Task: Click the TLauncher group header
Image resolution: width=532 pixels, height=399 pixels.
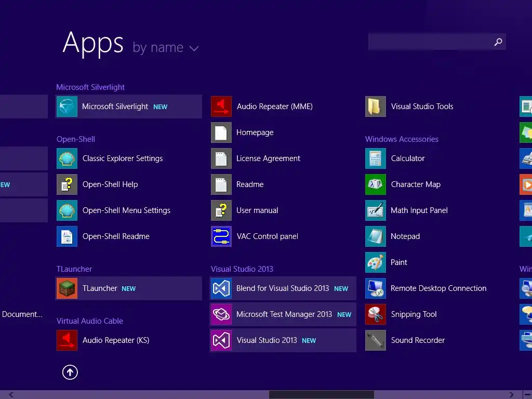Action: [74, 269]
